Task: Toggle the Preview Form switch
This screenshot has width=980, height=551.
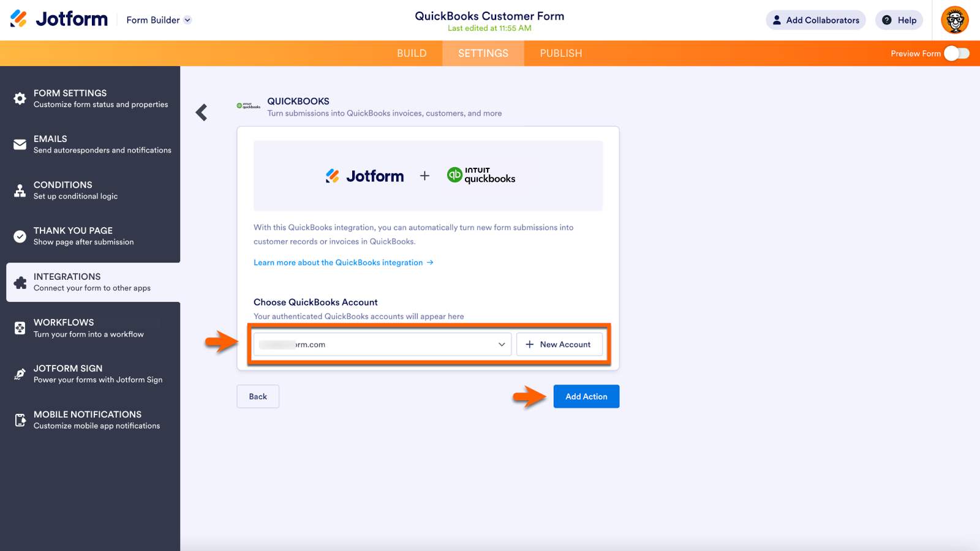Action: point(957,53)
